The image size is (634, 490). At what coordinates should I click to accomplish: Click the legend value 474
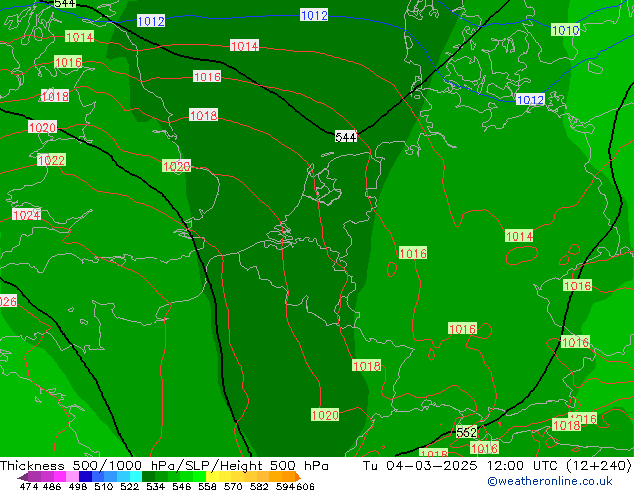[x=29, y=486]
